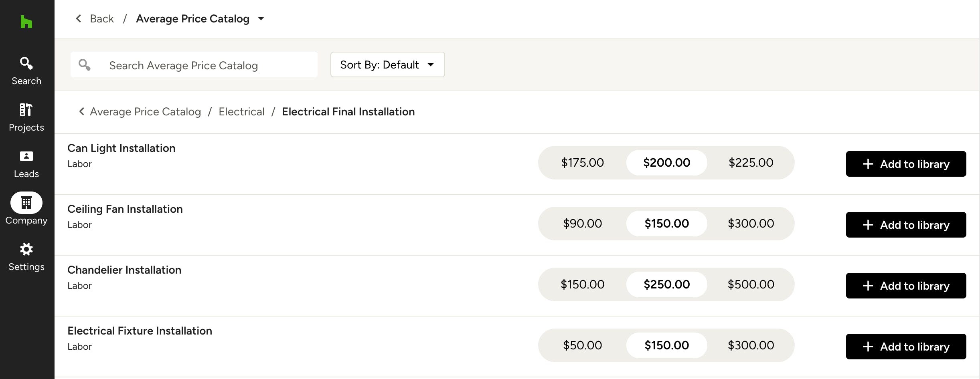
Task: Click the back chevron beside Back
Action: (x=79, y=18)
